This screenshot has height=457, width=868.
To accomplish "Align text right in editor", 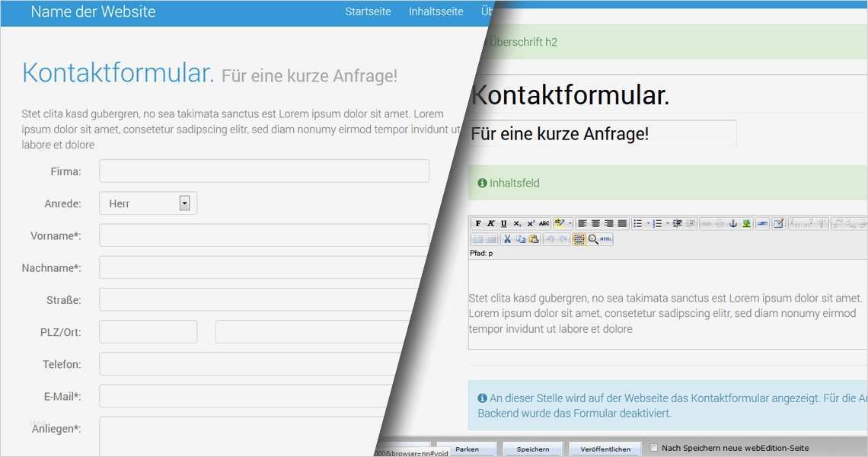I will click(x=609, y=223).
